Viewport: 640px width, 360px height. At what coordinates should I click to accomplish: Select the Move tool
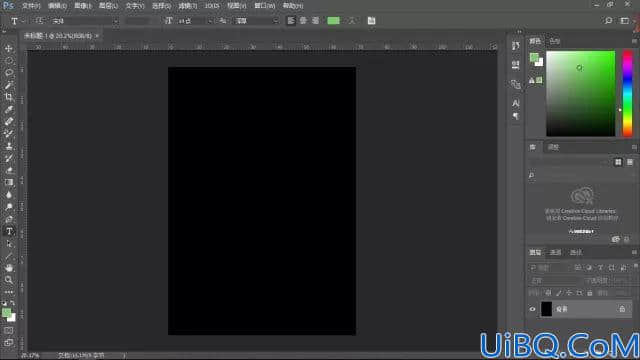pyautogui.click(x=9, y=49)
